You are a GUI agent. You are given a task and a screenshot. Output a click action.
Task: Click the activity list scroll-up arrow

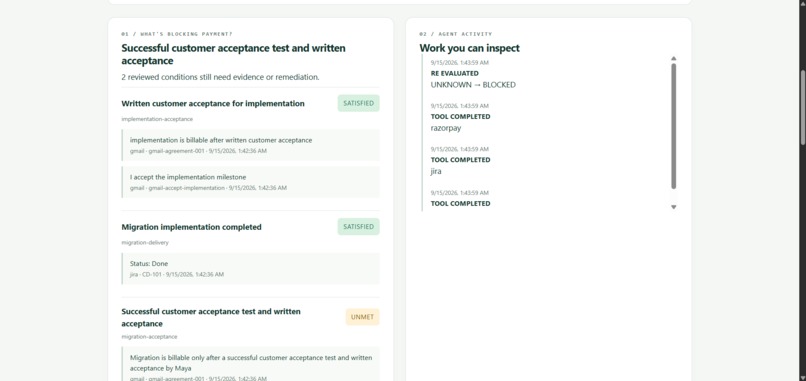click(673, 59)
